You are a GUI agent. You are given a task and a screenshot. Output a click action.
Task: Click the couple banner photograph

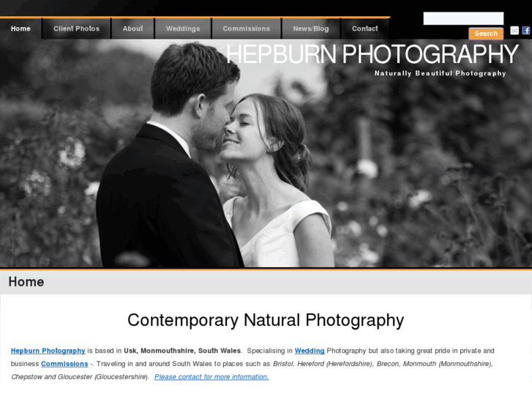click(x=266, y=154)
